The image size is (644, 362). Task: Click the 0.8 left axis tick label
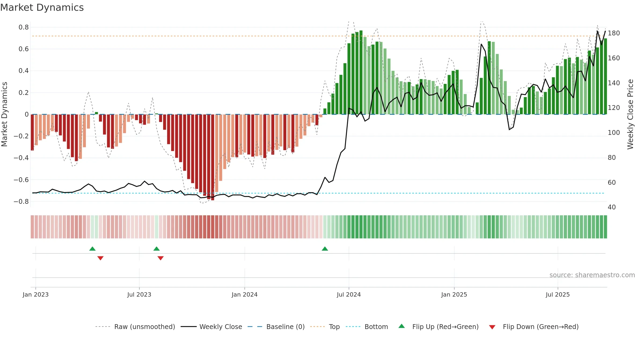point(24,27)
